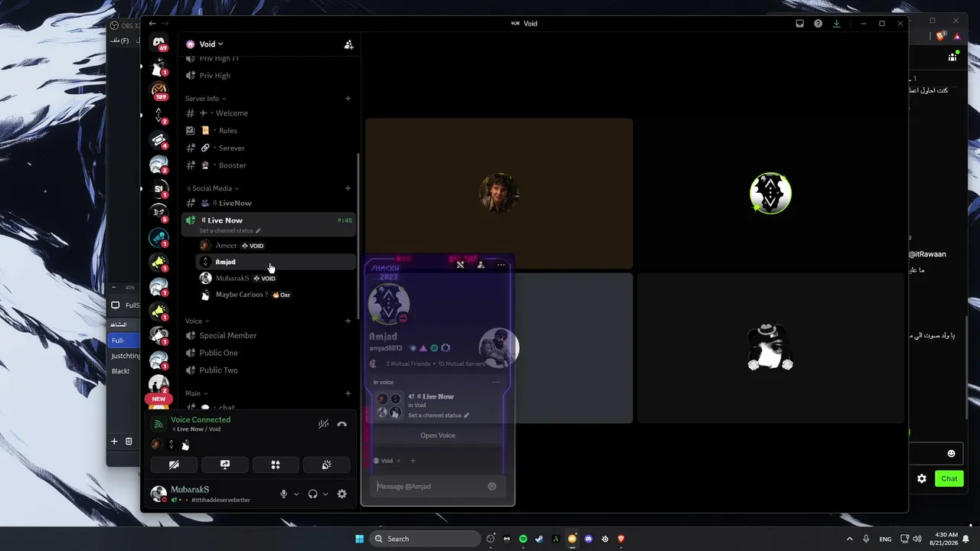
Task: Mute the microphone
Action: (x=283, y=494)
